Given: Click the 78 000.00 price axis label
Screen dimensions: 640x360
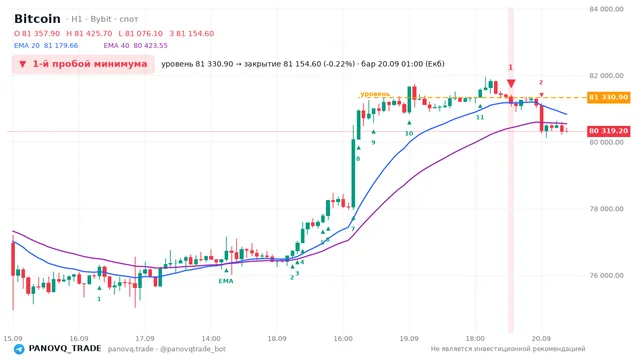Looking at the screenshot, I should click(606, 209).
